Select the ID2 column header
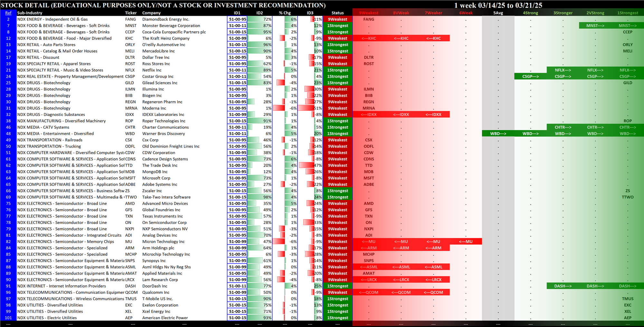Image resolution: width=644 pixels, height=327 pixels. click(x=260, y=13)
